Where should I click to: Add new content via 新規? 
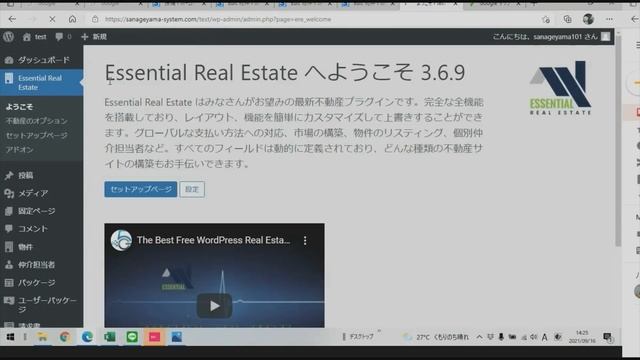click(94, 37)
